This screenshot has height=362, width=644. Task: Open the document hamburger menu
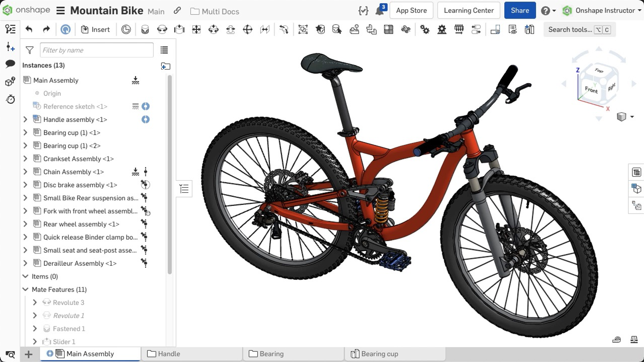point(60,10)
